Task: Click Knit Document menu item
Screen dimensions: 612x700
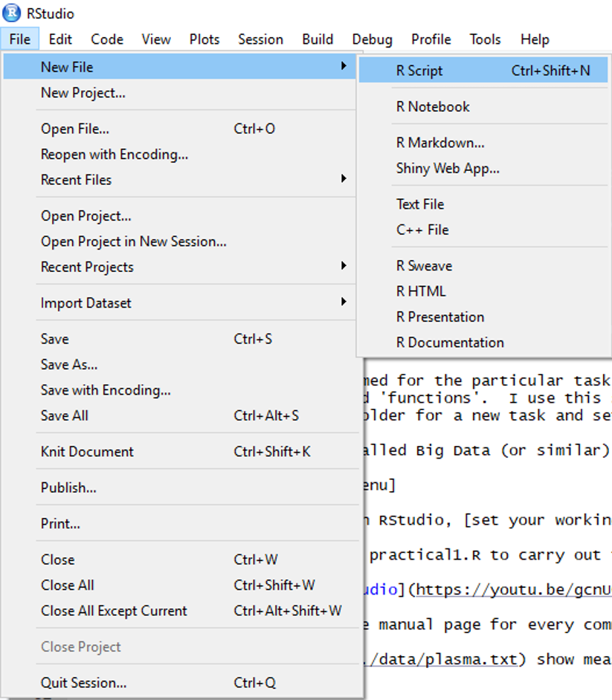Action: (87, 452)
